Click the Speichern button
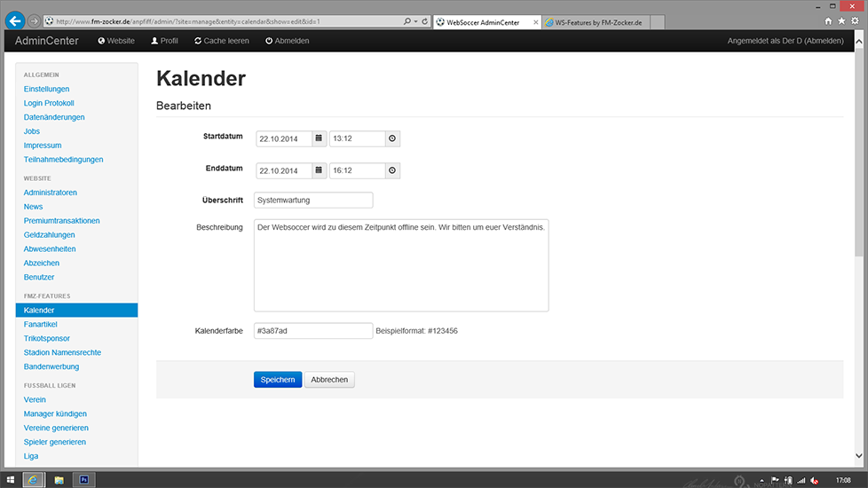The height and width of the screenshot is (488, 868). 277,380
